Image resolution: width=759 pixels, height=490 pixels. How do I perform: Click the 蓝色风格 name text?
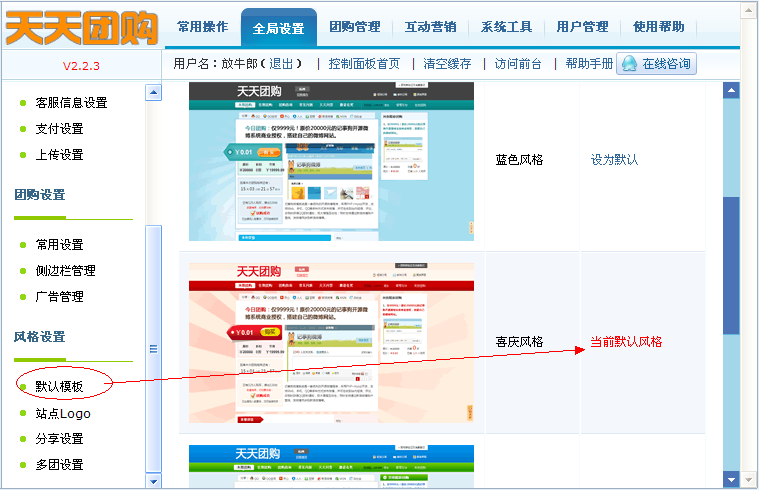point(519,160)
